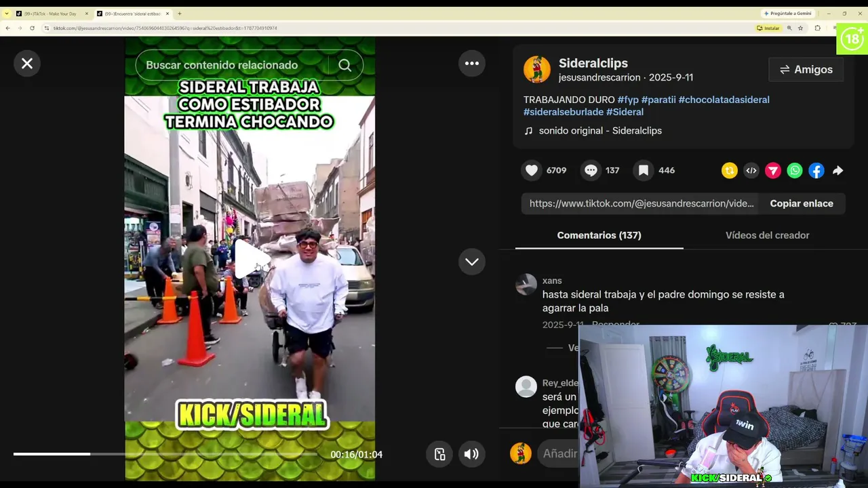
Task: Open sonido original - Sideralclips sound
Action: tap(600, 131)
